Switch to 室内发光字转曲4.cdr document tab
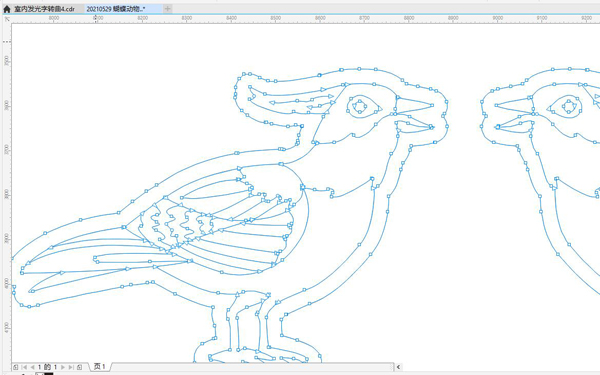Screen dimensions: 600x375 tap(44, 9)
